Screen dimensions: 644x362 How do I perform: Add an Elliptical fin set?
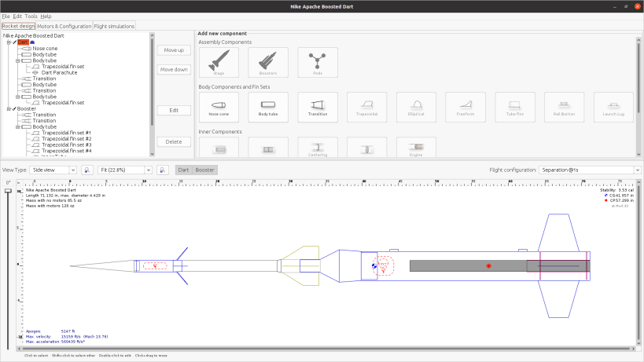(x=416, y=107)
